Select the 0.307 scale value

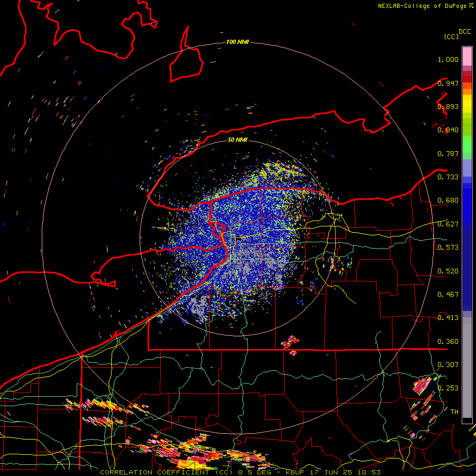coord(448,365)
